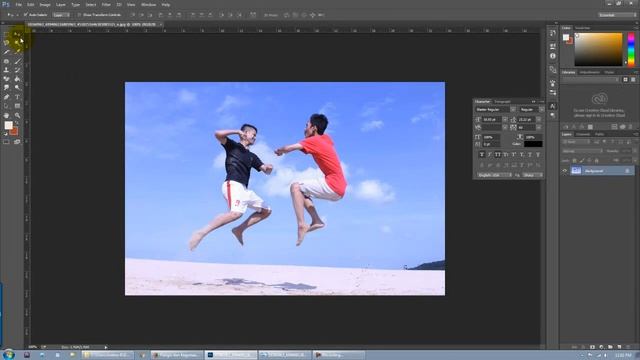Create a new group in Layers panel
Image resolution: width=640 pixels, height=360 pixels.
click(610, 347)
